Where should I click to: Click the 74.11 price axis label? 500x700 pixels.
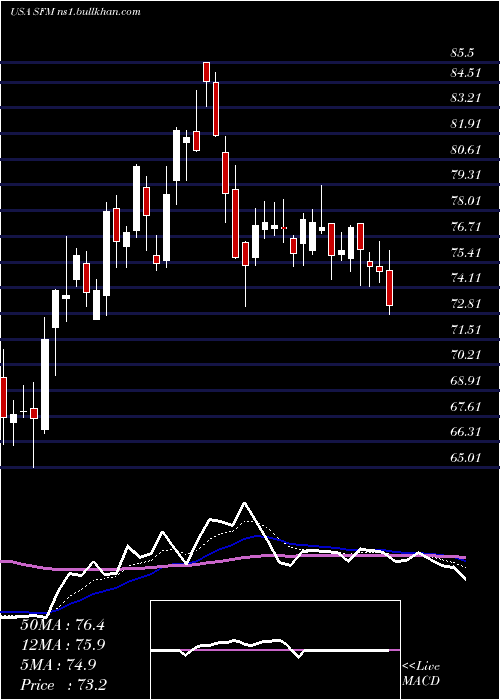(x=467, y=278)
